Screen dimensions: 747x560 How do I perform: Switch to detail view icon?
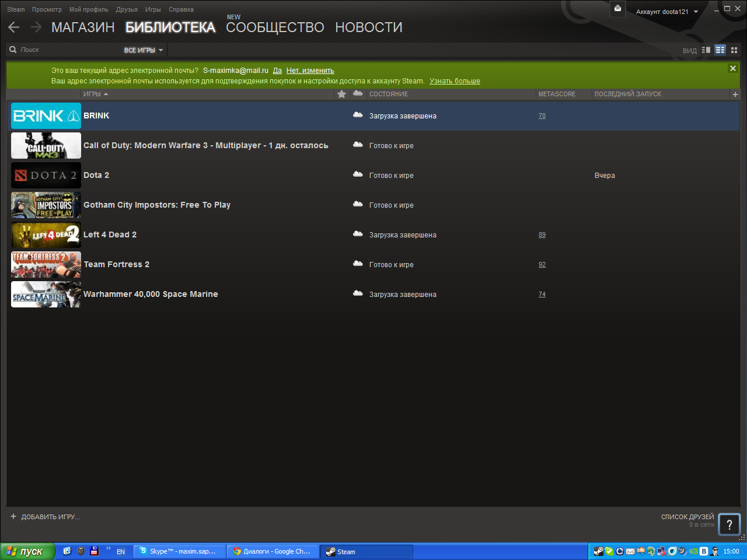(x=706, y=50)
